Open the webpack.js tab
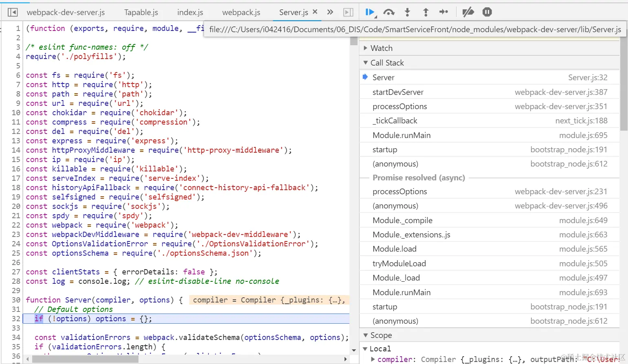The image size is (628, 364). 241,12
